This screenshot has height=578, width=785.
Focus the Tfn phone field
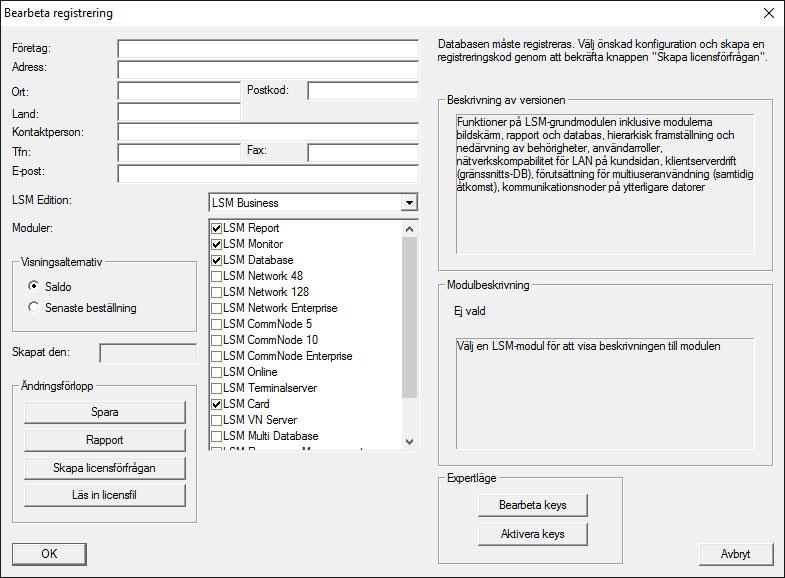click(179, 153)
